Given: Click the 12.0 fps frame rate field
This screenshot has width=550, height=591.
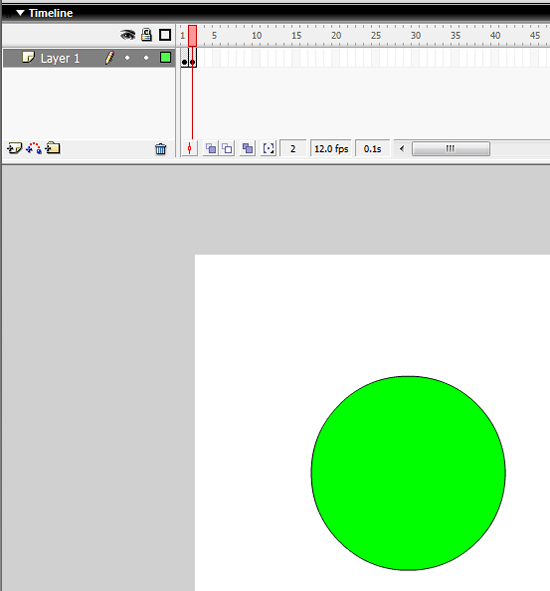Looking at the screenshot, I should (x=331, y=149).
